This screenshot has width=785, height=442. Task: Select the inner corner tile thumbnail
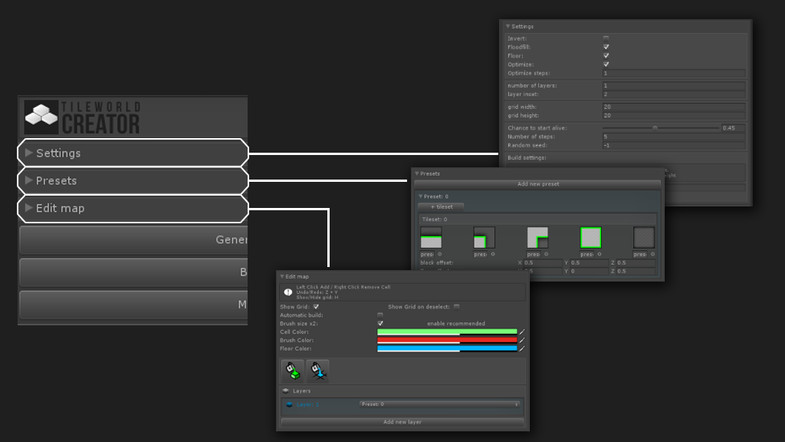[538, 238]
